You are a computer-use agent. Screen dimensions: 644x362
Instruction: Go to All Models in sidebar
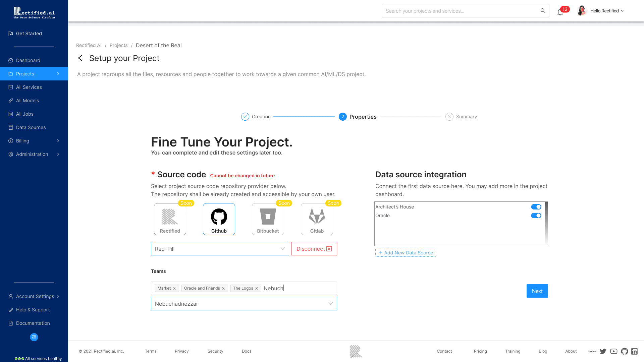coord(28,101)
